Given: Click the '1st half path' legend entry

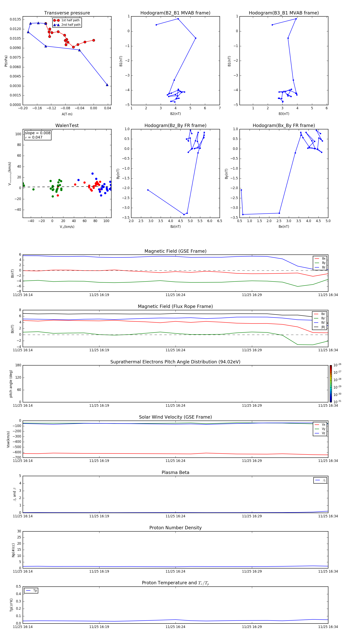Looking at the screenshot, I should 66,20.
